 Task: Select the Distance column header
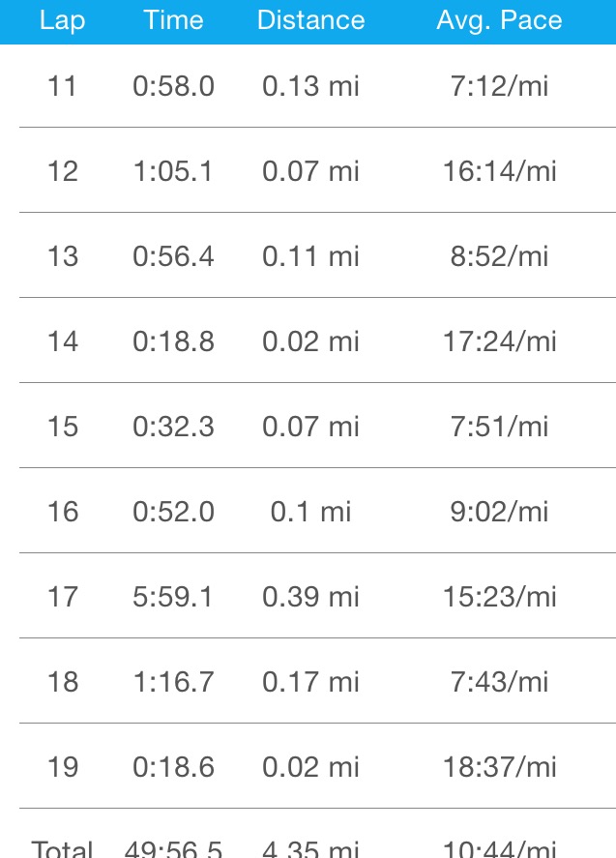[x=310, y=20]
